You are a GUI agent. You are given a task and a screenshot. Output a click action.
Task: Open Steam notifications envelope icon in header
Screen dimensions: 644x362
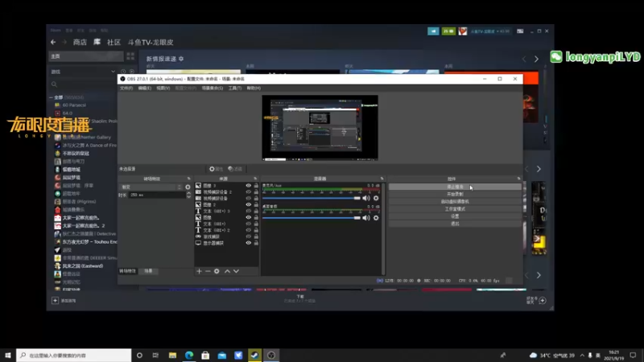[448, 31]
